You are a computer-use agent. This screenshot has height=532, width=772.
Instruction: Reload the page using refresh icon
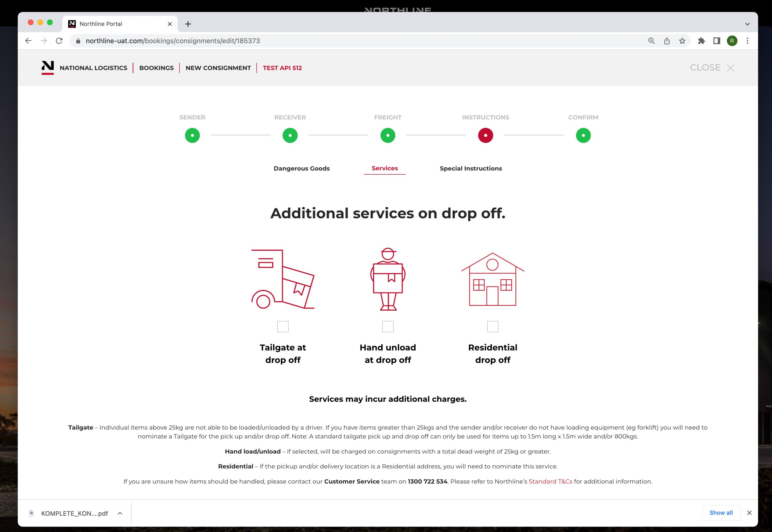point(59,41)
